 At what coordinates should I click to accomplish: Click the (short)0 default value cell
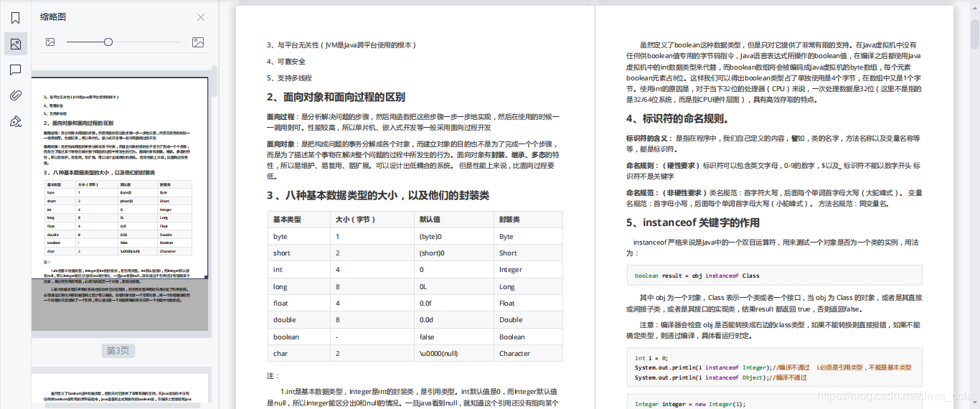tap(432, 253)
